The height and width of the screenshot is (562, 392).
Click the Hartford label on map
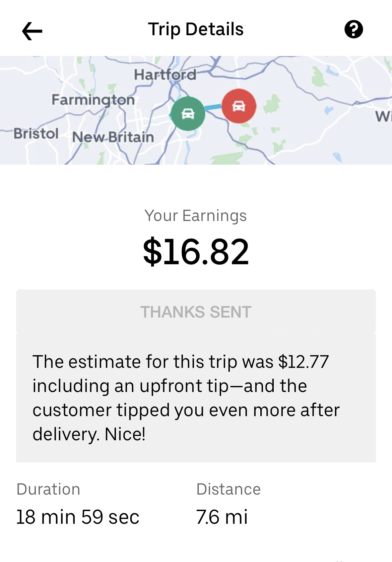(x=165, y=74)
